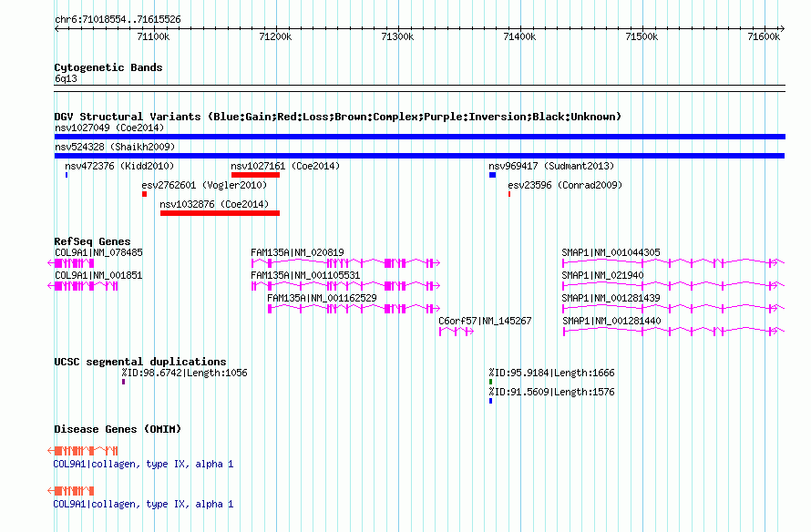Screen dimensions: 811x532
Task: Click the Disease Genes (OMIM) track title
Action: pos(118,429)
